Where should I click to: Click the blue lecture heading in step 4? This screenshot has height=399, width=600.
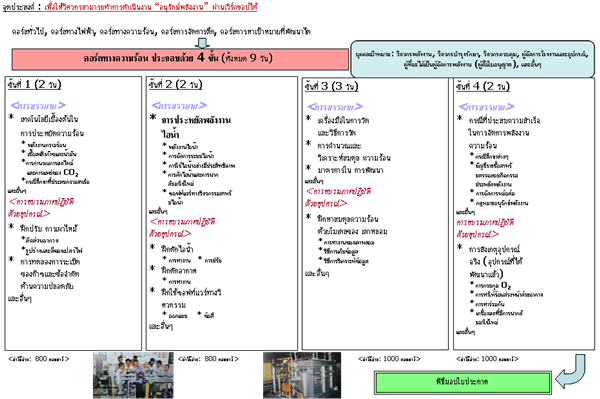click(486, 106)
